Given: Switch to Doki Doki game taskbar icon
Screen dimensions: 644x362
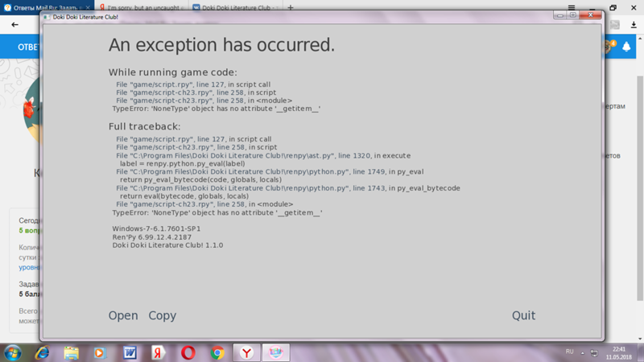Looking at the screenshot, I should 275,353.
